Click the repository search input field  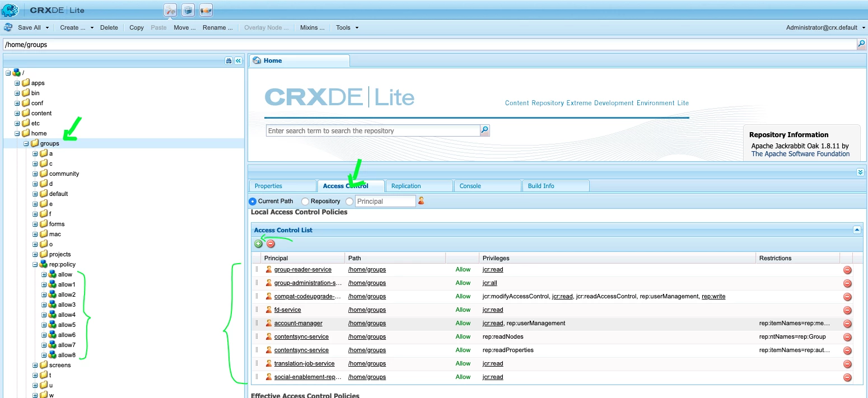point(373,130)
